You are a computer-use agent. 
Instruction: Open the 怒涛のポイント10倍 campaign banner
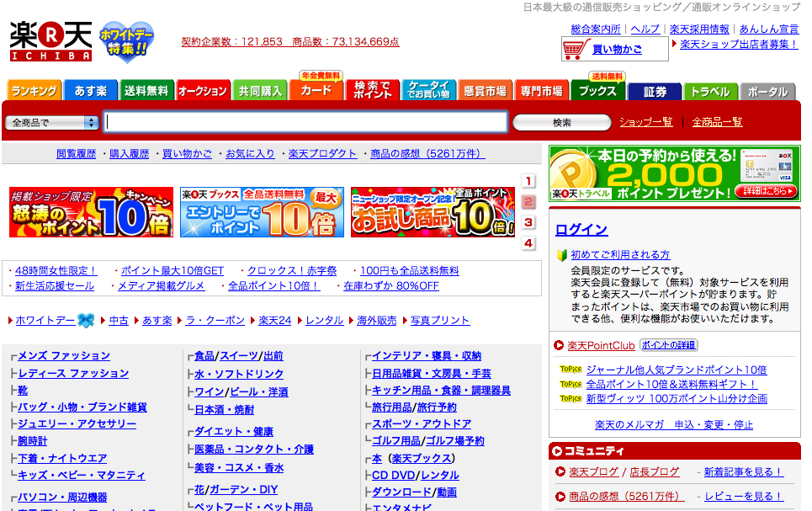pyautogui.click(x=91, y=212)
